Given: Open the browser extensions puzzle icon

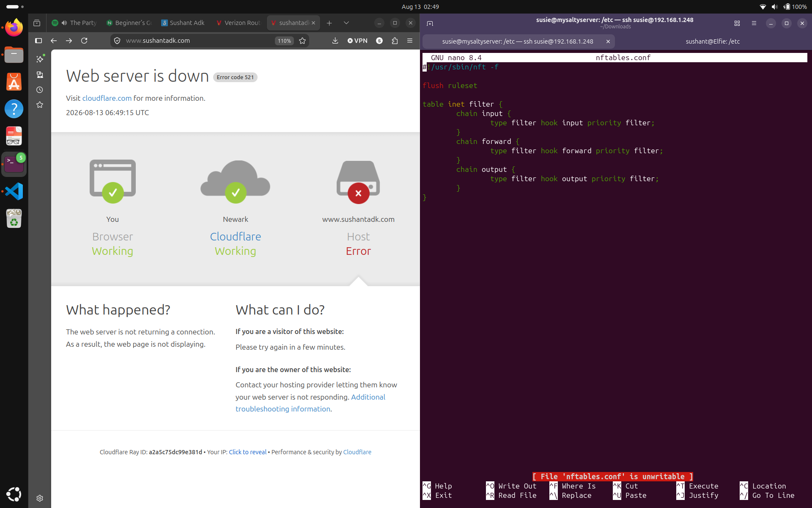Looking at the screenshot, I should (395, 41).
